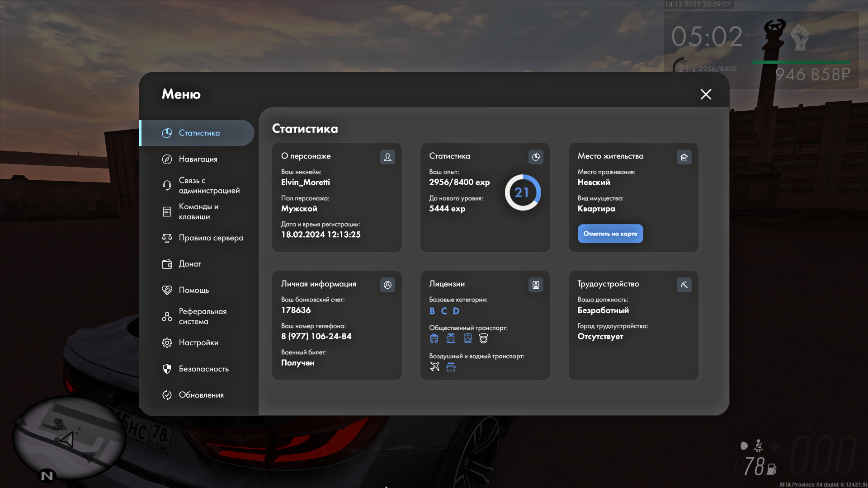Screen dimensions: 868x488
Task: Click the airplane license icon
Action: (x=434, y=366)
